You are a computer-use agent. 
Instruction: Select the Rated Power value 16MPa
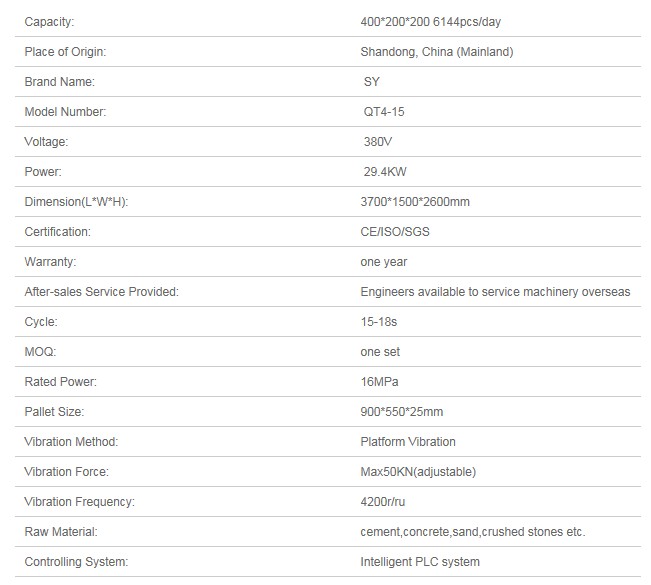(379, 382)
